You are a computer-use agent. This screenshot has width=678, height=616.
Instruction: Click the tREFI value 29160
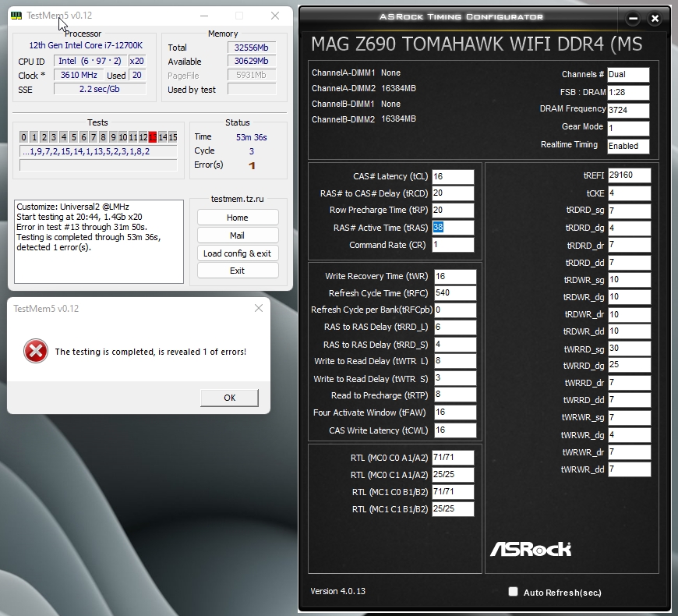pos(629,175)
